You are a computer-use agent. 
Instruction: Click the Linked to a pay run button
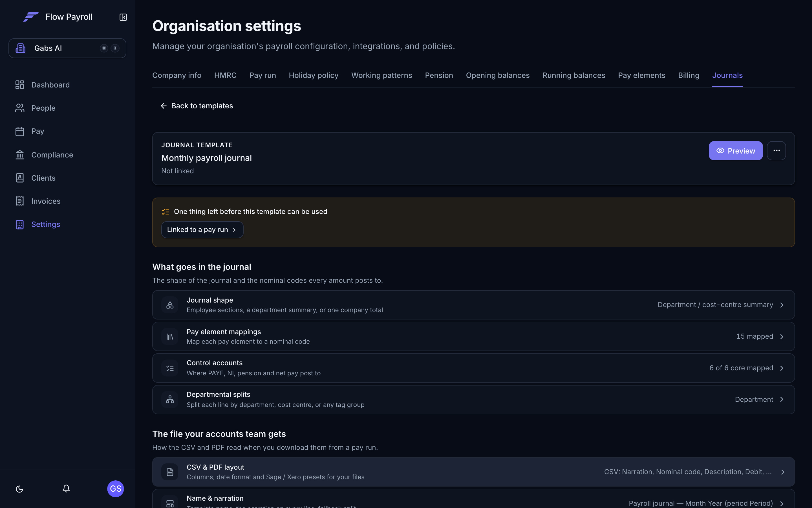202,230
